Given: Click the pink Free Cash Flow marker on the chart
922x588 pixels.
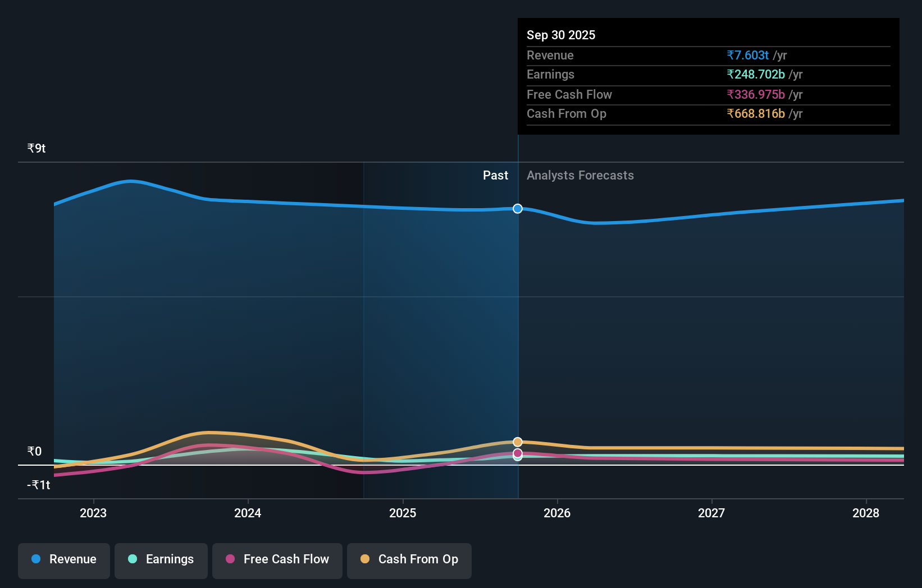Looking at the screenshot, I should (x=517, y=453).
